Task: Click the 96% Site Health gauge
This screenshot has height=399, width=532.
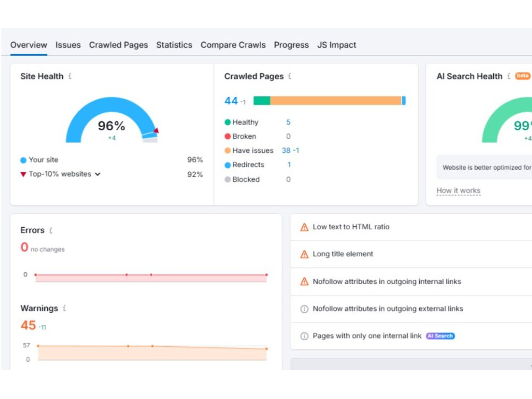Action: pos(112,120)
